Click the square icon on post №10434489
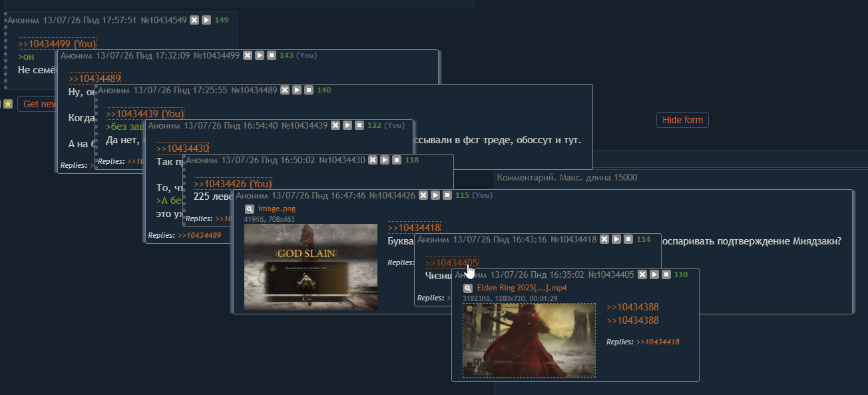 pos(309,90)
